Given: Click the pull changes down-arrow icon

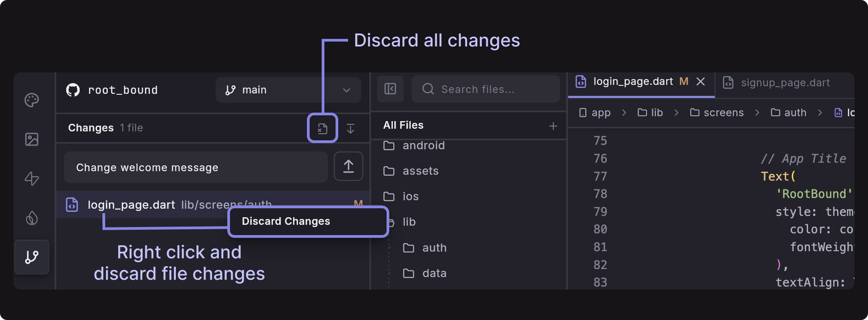Looking at the screenshot, I should [x=350, y=129].
